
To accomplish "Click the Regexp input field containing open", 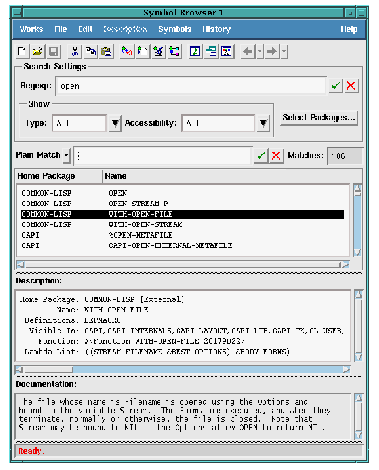I will point(191,86).
